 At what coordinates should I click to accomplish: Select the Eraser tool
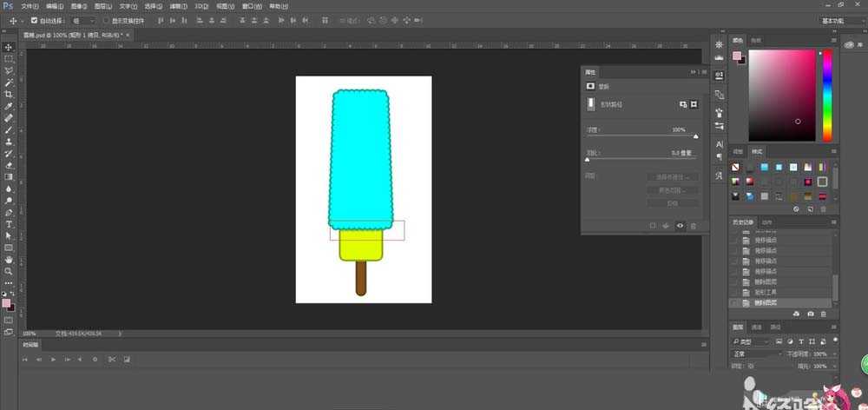[9, 165]
